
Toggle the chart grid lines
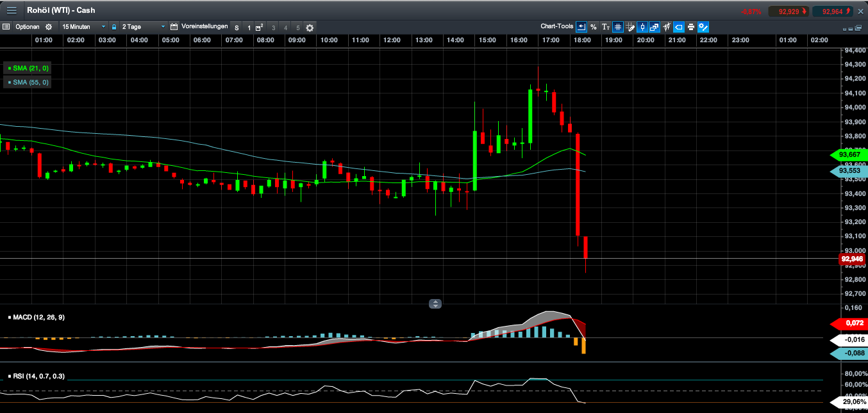tap(618, 27)
